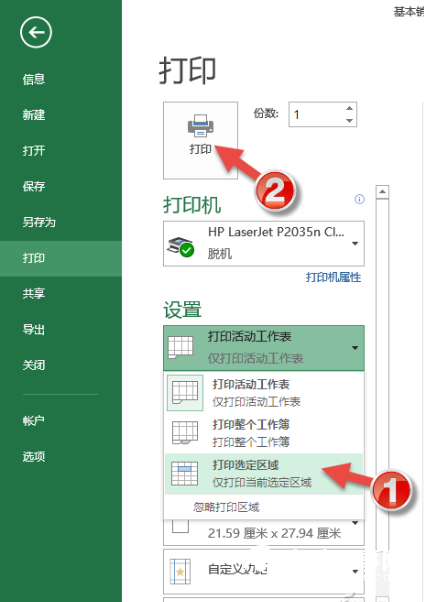Open the 打印机属性 link
The width and height of the screenshot is (424, 602).
(x=333, y=277)
